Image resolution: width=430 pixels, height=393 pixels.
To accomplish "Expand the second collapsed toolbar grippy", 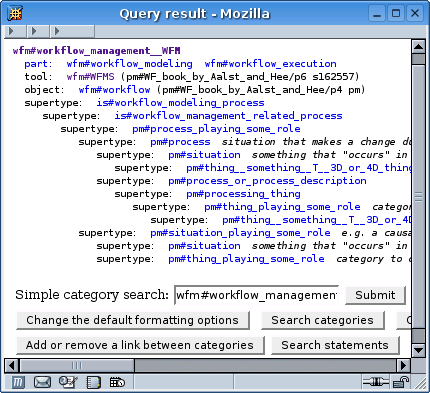I will tap(38, 31).
